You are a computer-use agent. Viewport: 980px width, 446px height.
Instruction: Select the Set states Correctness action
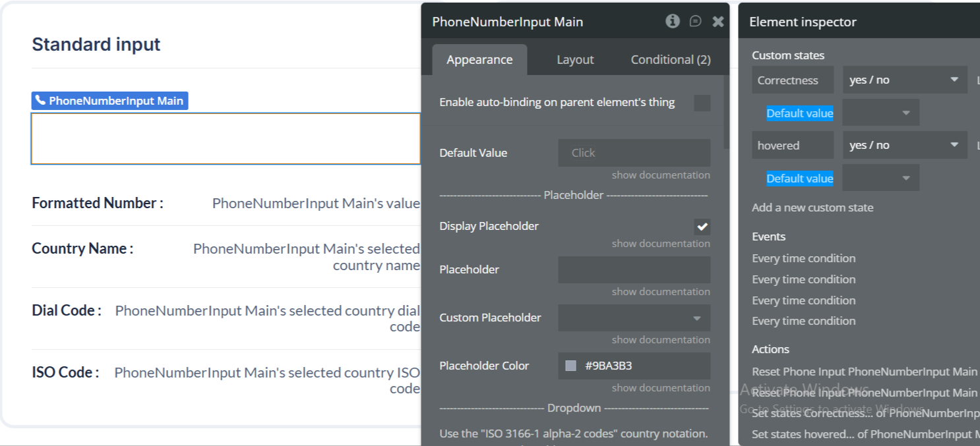[865, 413]
